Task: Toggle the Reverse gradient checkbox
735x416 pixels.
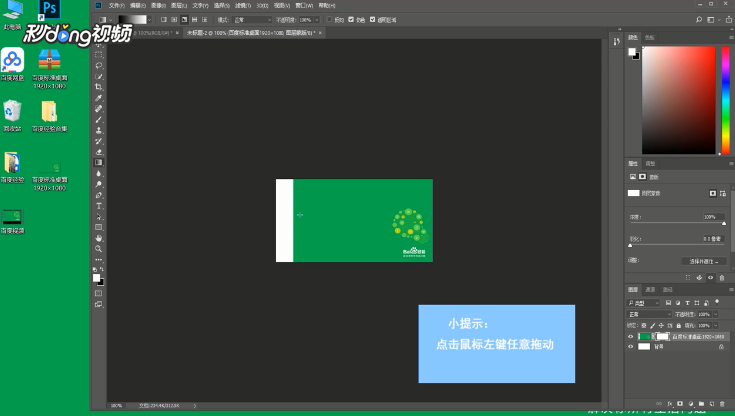Action: pos(330,20)
